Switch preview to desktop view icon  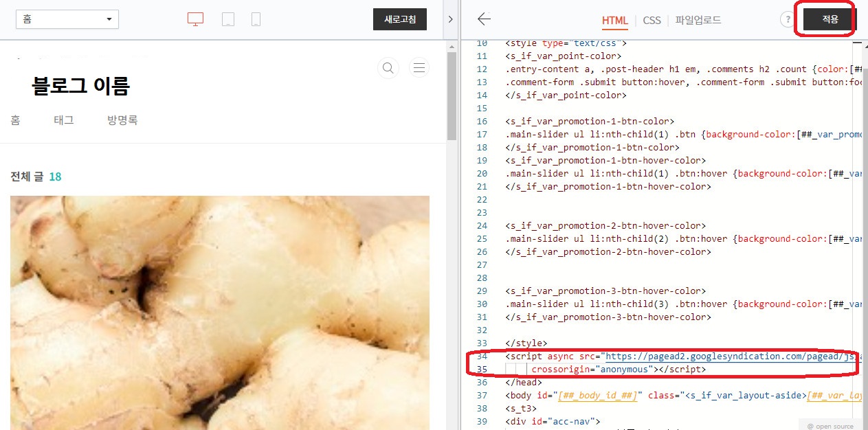195,19
